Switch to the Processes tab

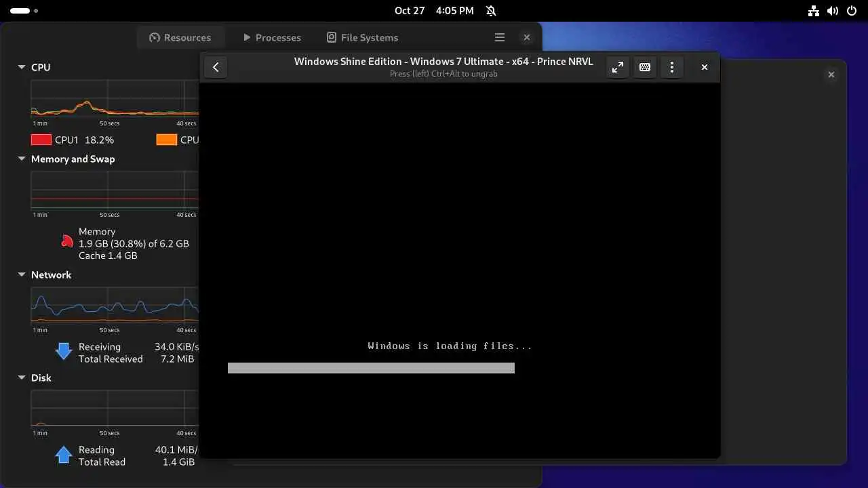click(272, 37)
